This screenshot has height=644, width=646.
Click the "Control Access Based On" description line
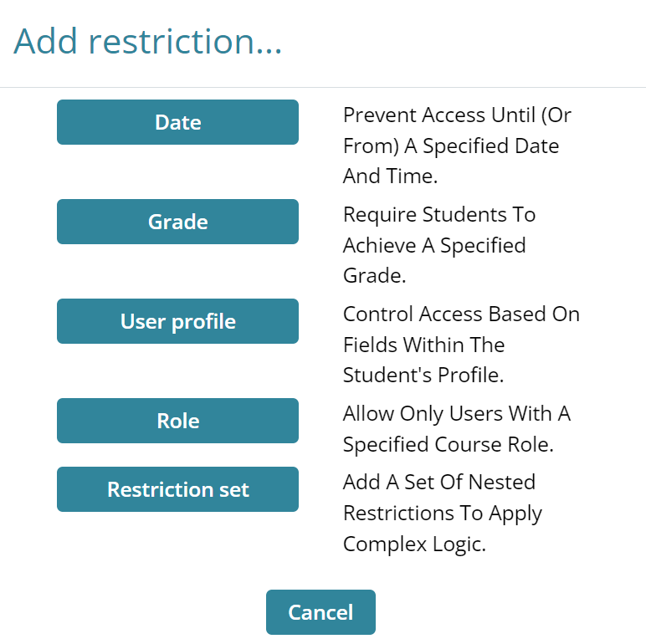point(461,314)
